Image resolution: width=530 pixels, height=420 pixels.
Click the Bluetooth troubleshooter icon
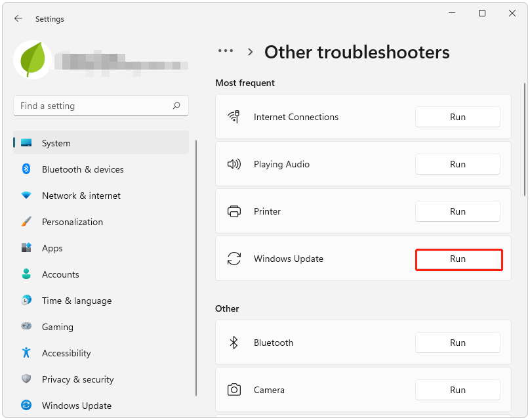234,343
